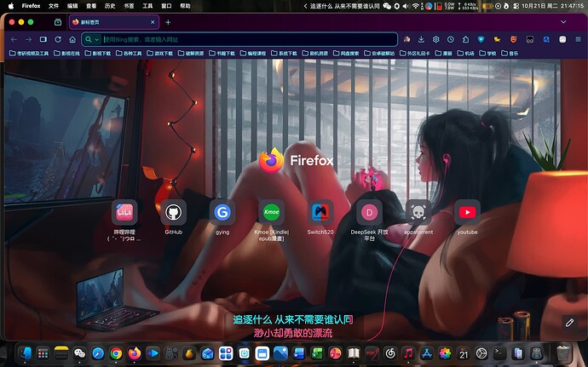This screenshot has width=588, height=367.
Task: Open the History clock toolbar icon
Action: [x=451, y=39]
